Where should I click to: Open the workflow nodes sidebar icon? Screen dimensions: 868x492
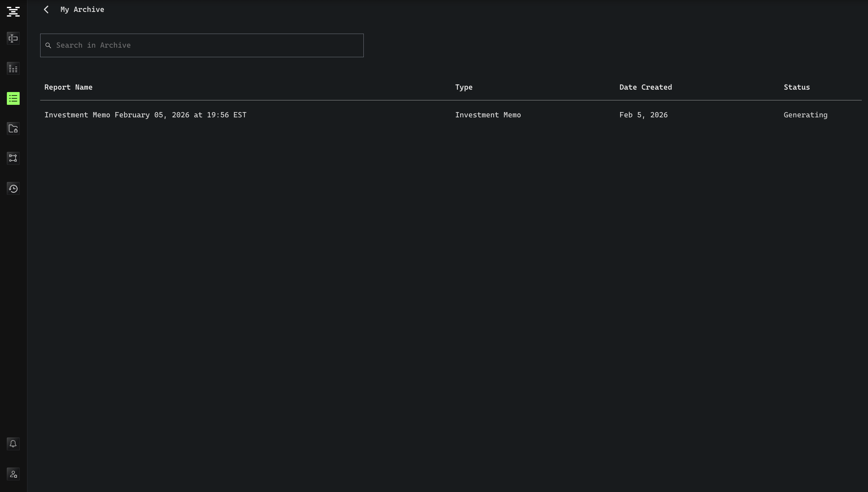click(x=13, y=158)
